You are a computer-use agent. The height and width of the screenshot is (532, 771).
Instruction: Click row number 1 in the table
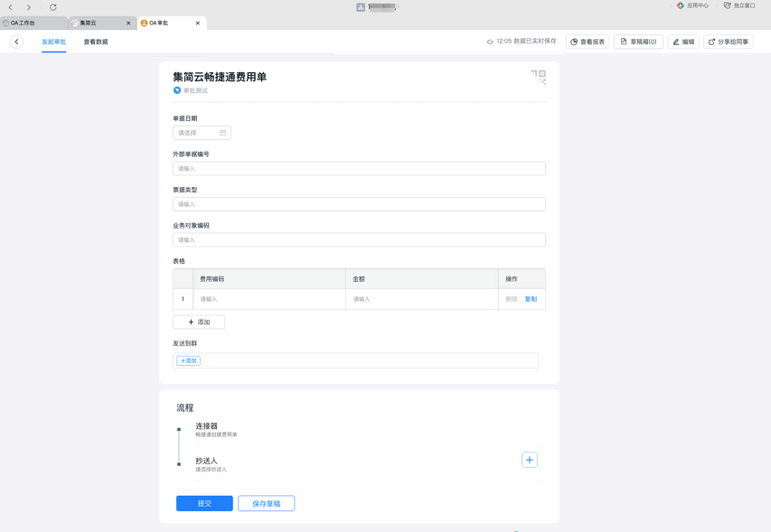point(183,299)
